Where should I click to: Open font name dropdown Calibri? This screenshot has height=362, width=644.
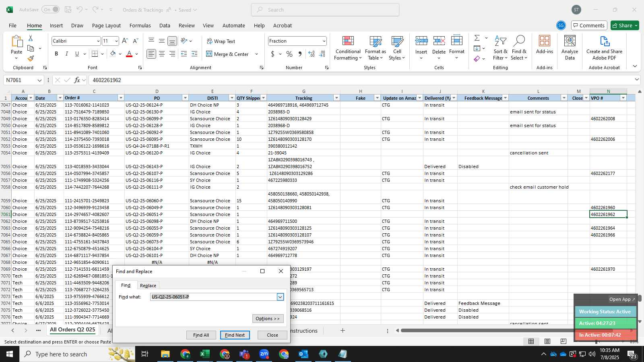tap(98, 41)
